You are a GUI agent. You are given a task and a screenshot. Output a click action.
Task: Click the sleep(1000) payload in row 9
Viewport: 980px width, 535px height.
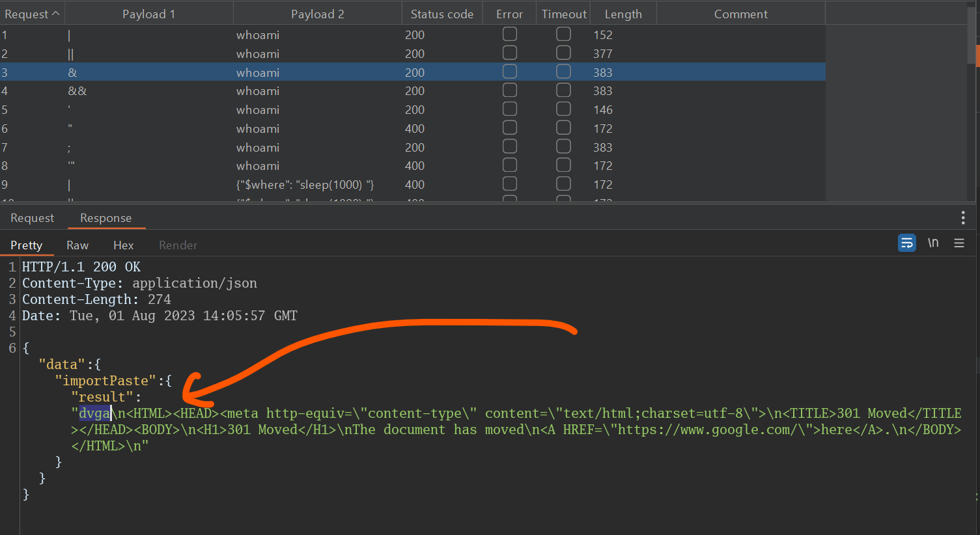305,185
